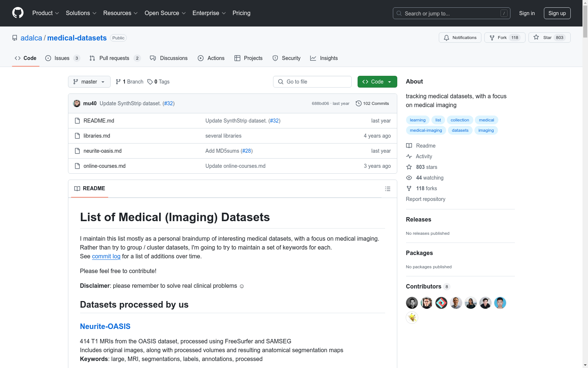Screen dimensions: 588x368
Task: Open the first contributor avatar
Action: point(412,303)
